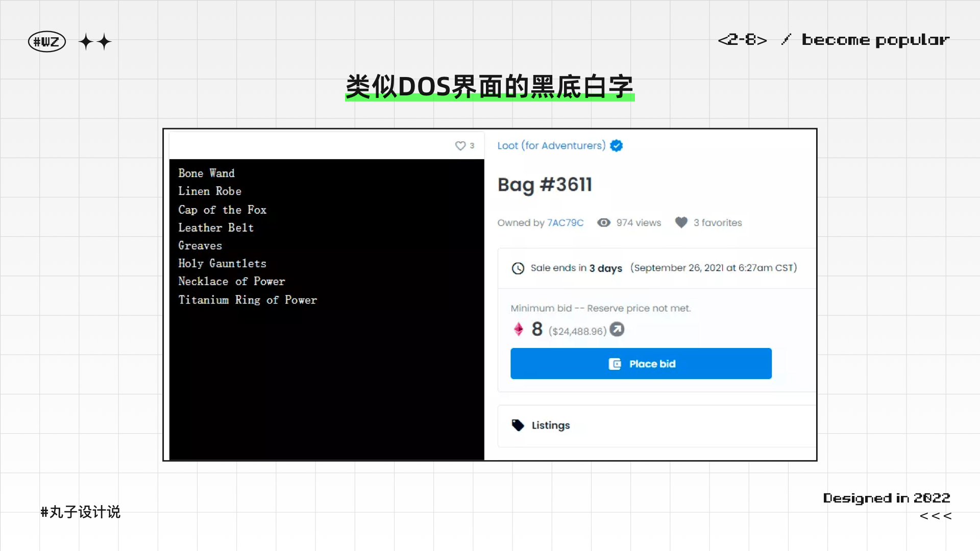The image size is (980, 551).
Task: Open owner 7AC79C profile link
Action: pos(565,223)
